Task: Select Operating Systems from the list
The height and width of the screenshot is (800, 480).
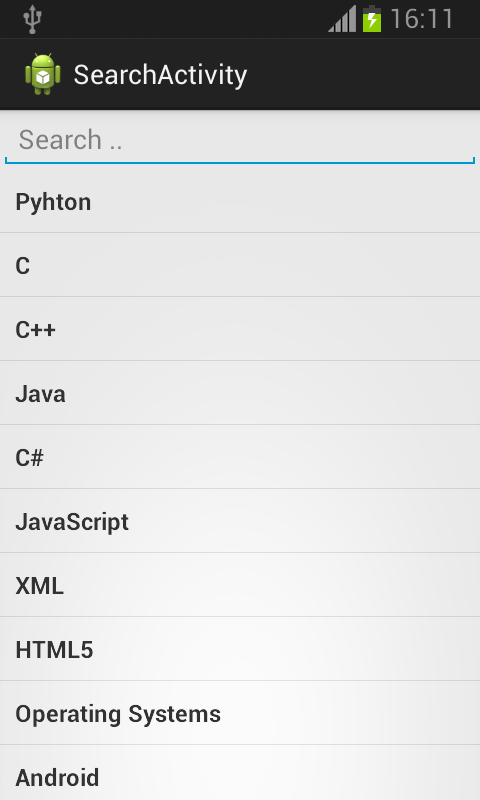Action: pyautogui.click(x=240, y=713)
